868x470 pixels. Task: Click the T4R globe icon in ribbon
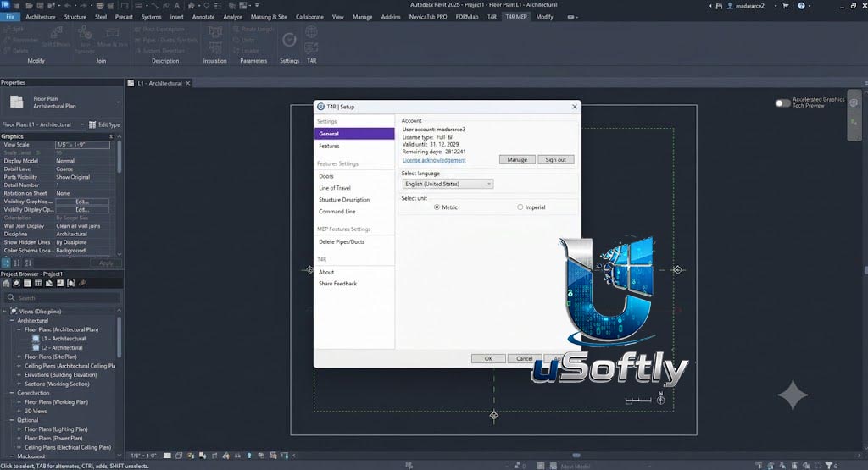(x=311, y=32)
